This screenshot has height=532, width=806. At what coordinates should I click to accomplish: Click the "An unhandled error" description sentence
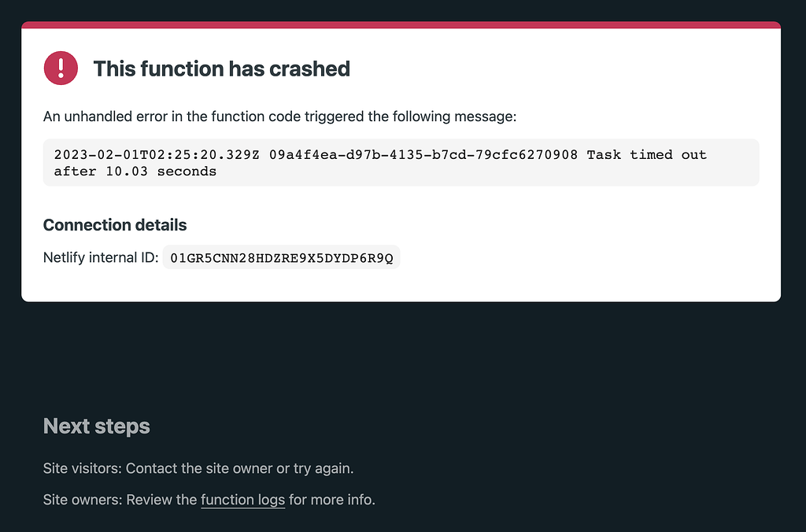279,116
